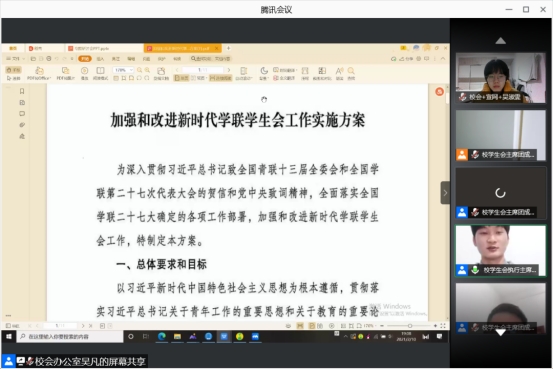Toggle the hand tool in the toolbar

tap(14, 70)
